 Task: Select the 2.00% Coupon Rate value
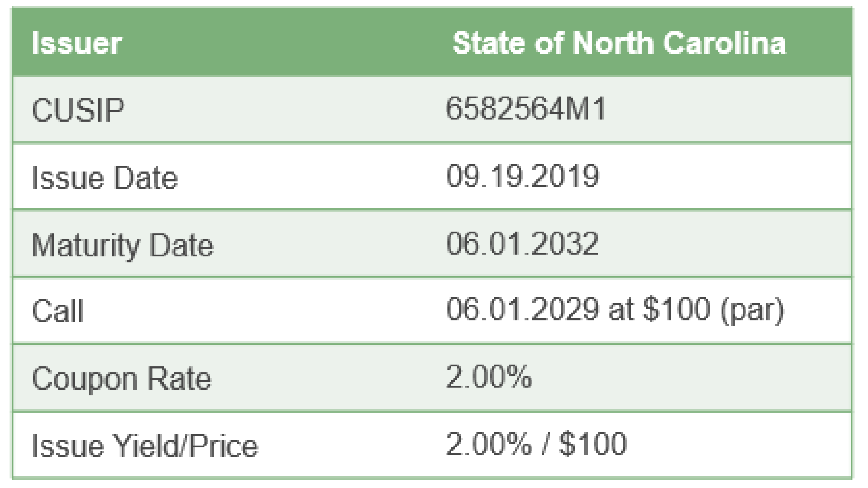[x=489, y=377]
